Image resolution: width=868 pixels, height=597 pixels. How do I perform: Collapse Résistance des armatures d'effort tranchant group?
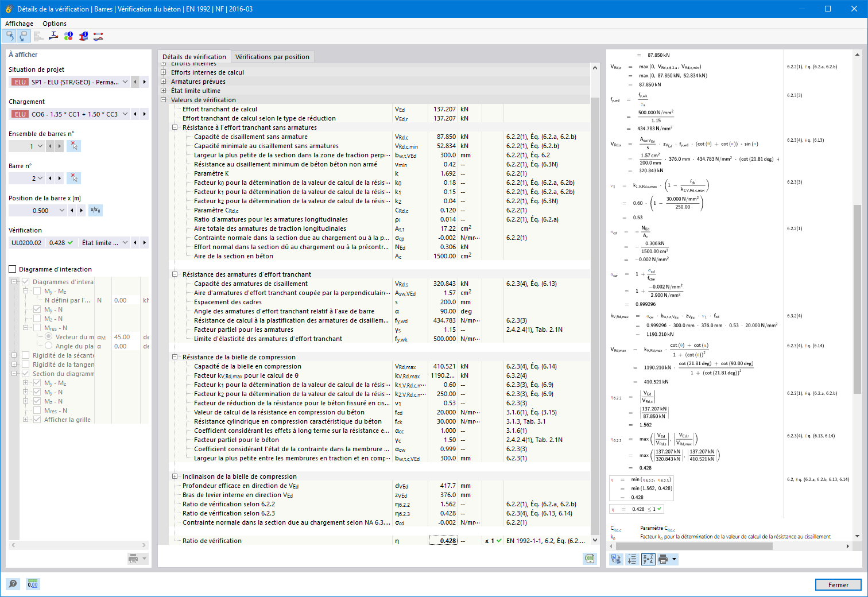point(175,274)
